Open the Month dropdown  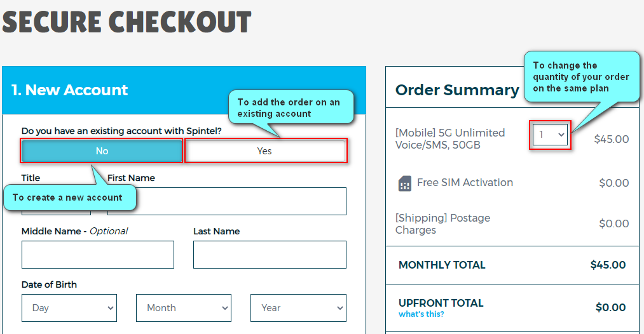coord(184,308)
